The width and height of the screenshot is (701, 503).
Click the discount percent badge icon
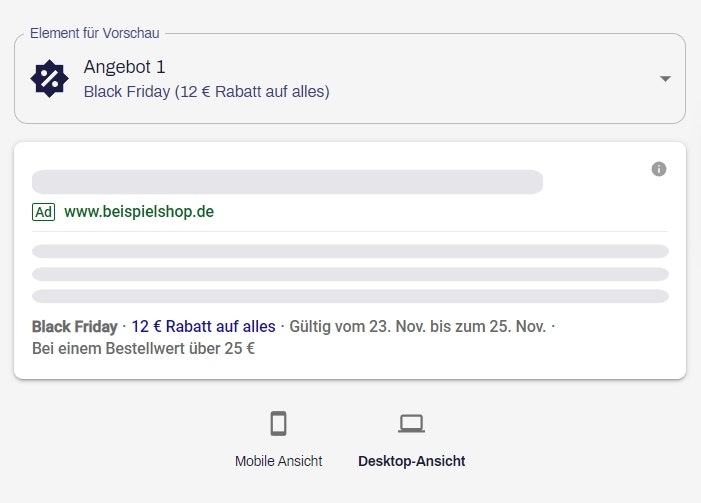tap(49, 79)
